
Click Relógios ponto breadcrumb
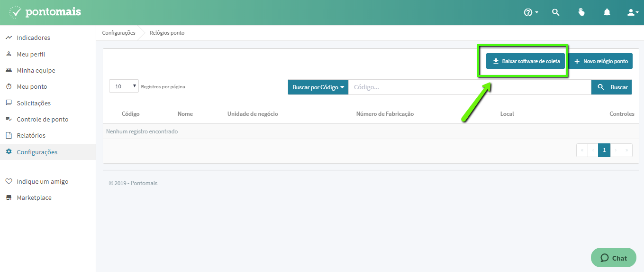pyautogui.click(x=167, y=33)
